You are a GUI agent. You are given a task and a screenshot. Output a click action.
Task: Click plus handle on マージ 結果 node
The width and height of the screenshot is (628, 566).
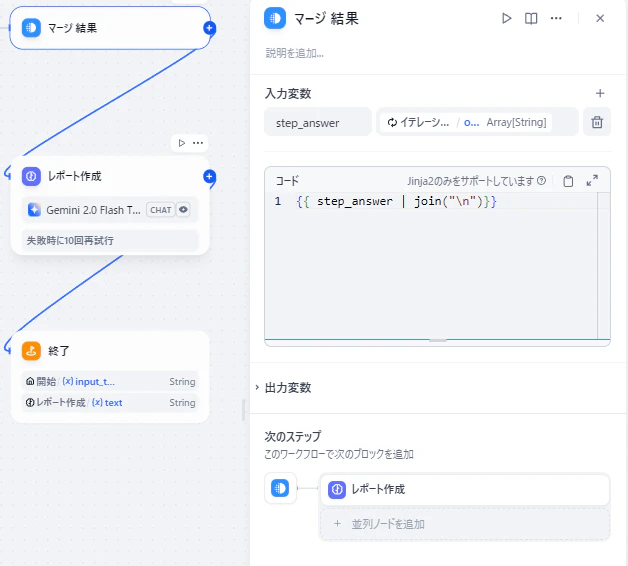(x=209, y=28)
